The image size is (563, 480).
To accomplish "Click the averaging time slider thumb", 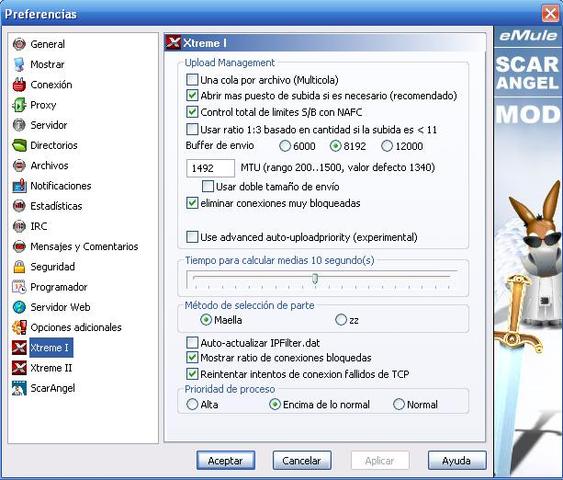I will click(315, 279).
